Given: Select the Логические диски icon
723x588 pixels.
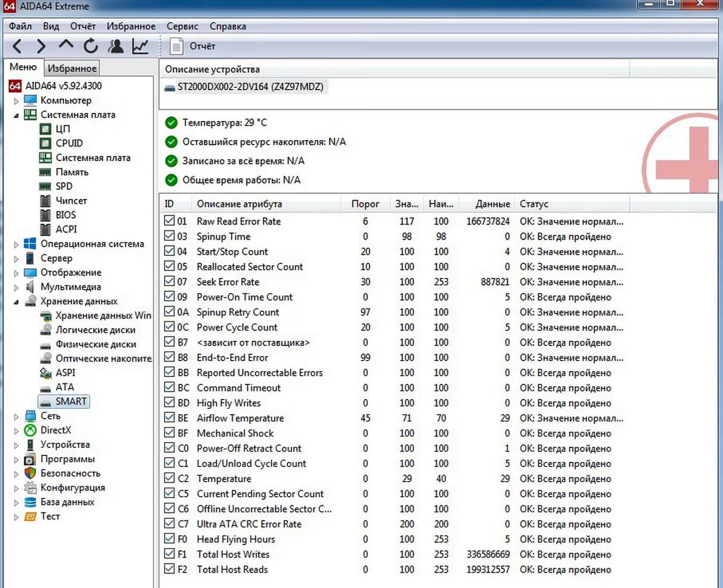Looking at the screenshot, I should (x=45, y=330).
